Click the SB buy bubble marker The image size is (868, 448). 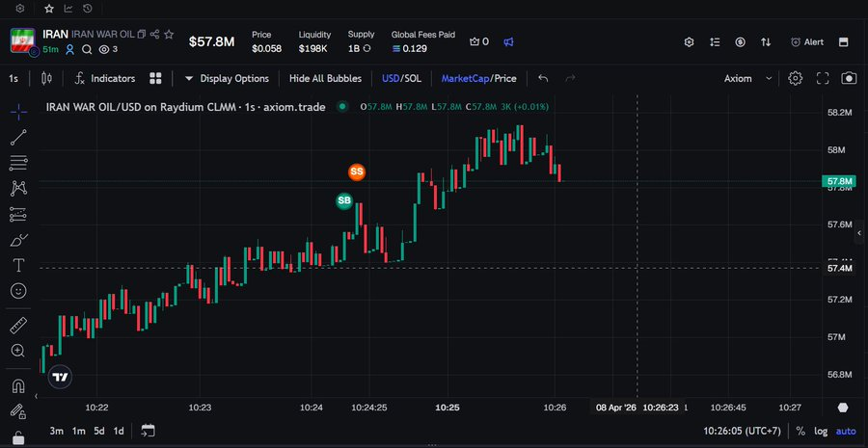(x=344, y=200)
